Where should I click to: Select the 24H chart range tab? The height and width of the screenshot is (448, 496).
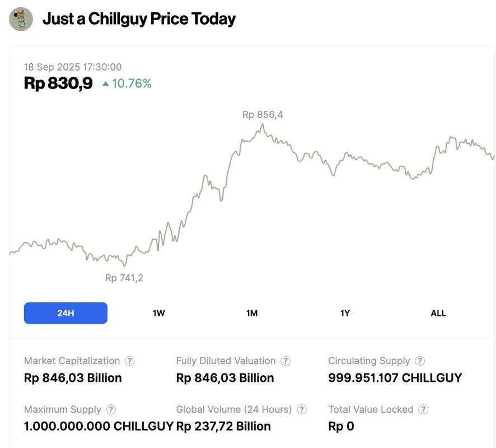(65, 313)
